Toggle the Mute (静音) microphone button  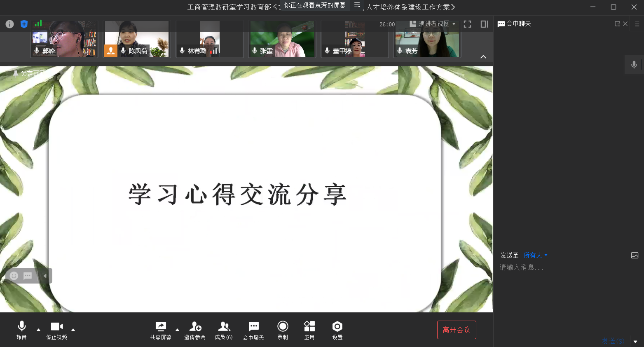tap(21, 330)
